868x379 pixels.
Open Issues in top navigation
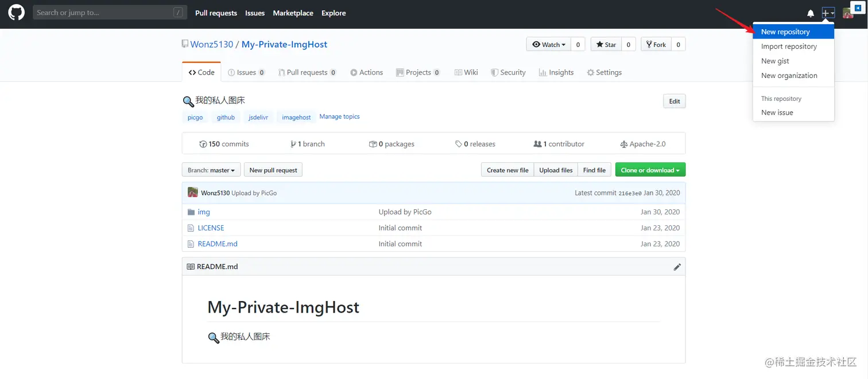(x=255, y=13)
